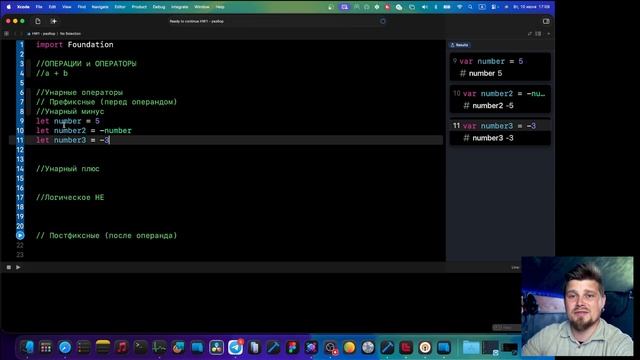Viewport: 640px width, 360px height.
Task: Open the Apple menu
Action: click(9, 7)
